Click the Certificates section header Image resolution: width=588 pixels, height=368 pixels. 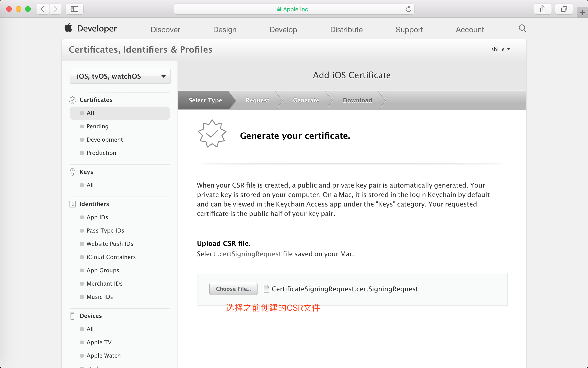tap(96, 100)
